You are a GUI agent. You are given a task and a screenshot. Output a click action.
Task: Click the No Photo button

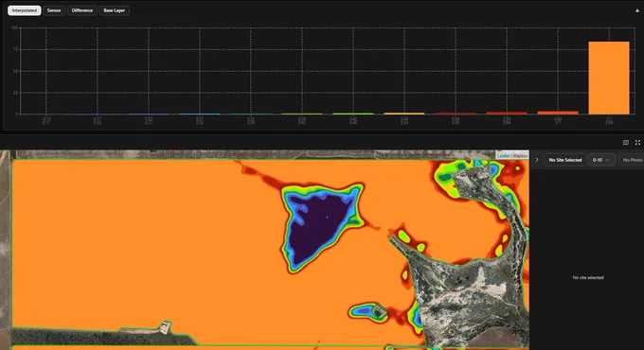click(x=632, y=160)
